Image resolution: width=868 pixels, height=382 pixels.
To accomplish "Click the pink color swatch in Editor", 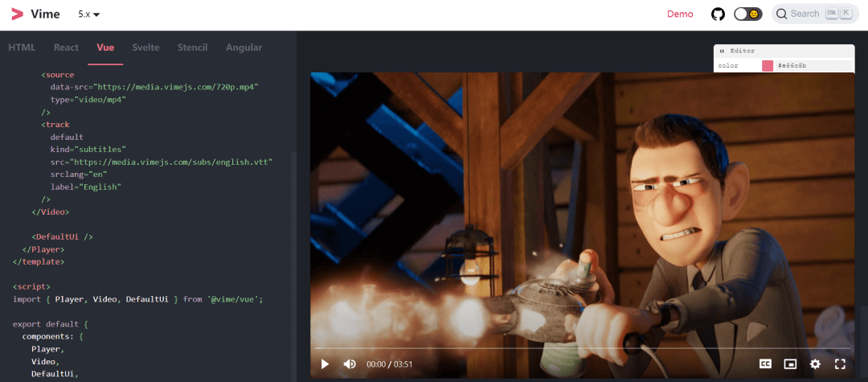I will [x=768, y=66].
